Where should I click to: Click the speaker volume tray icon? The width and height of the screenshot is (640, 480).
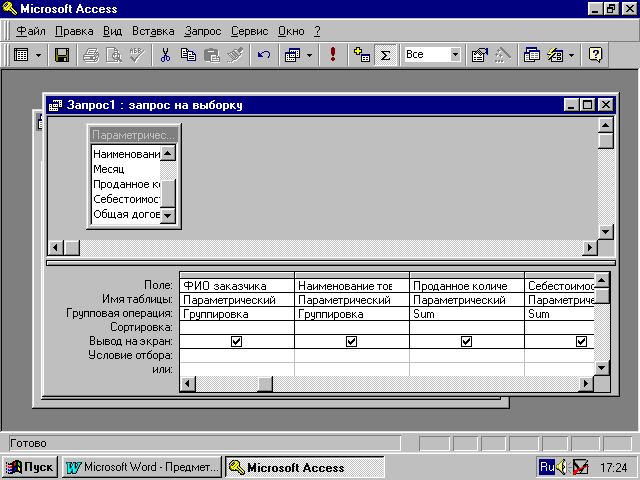(562, 467)
